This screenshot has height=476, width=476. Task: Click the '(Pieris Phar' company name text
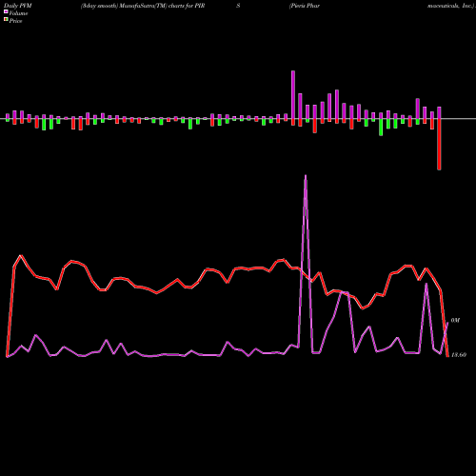305,6
